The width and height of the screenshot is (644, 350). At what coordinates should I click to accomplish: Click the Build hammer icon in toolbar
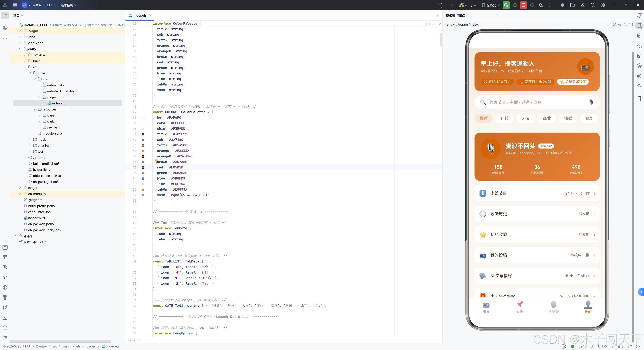440,5
